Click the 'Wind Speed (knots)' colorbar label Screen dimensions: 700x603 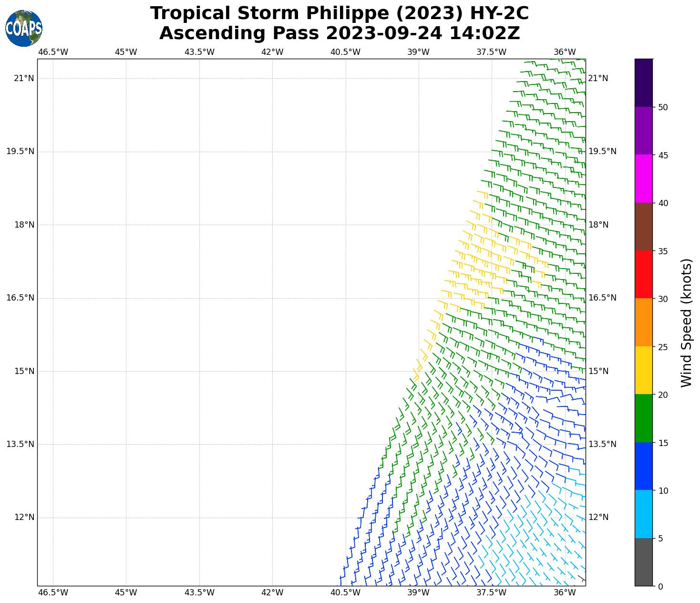coord(686,322)
